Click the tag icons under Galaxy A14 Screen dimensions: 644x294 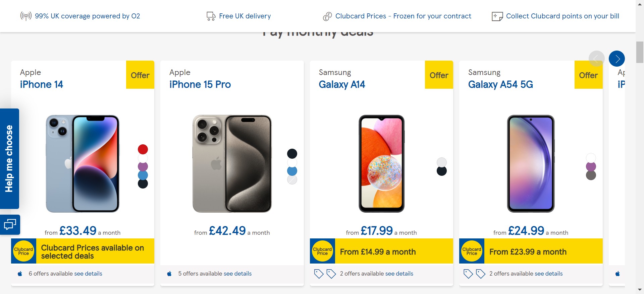325,274
